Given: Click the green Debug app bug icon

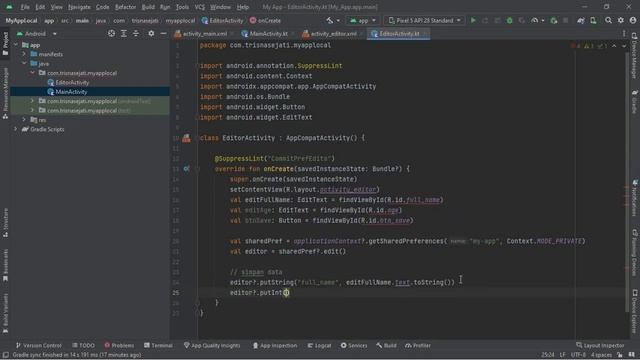Looking at the screenshot, I should coord(509,20).
